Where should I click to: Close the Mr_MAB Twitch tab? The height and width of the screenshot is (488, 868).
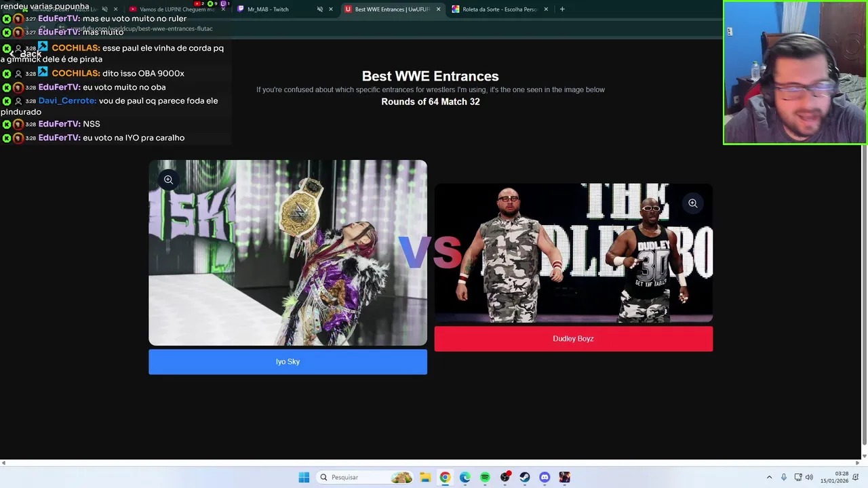[331, 9]
